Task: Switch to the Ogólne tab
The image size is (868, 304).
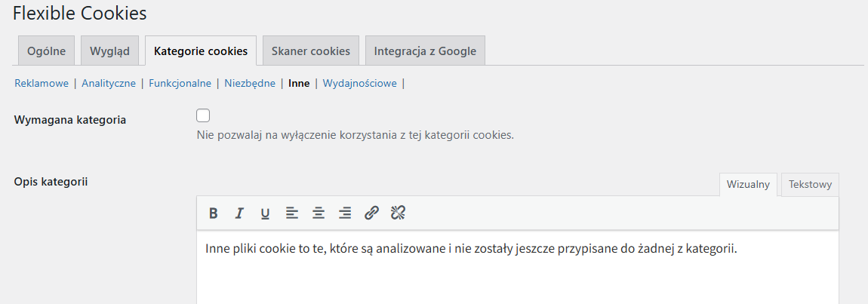Action: pos(47,51)
